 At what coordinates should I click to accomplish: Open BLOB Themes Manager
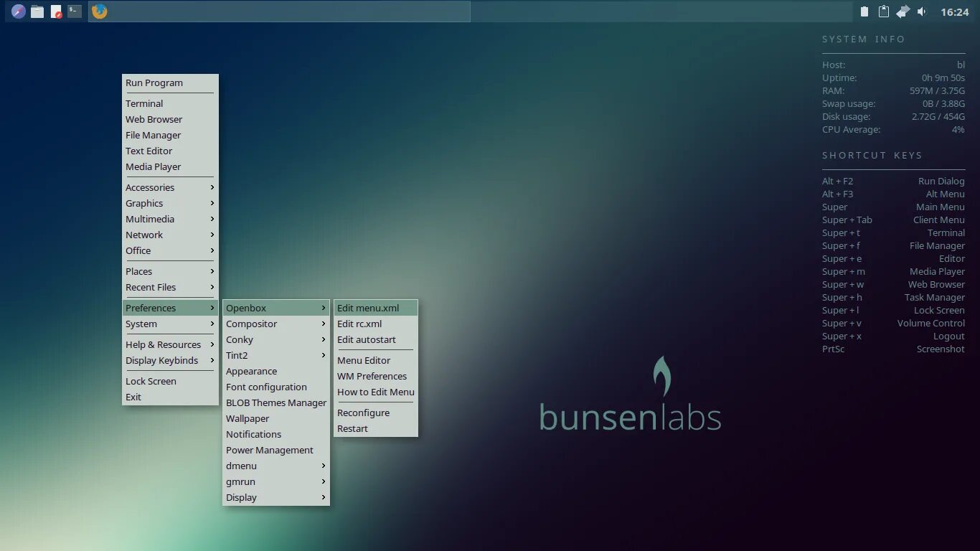pyautogui.click(x=276, y=402)
